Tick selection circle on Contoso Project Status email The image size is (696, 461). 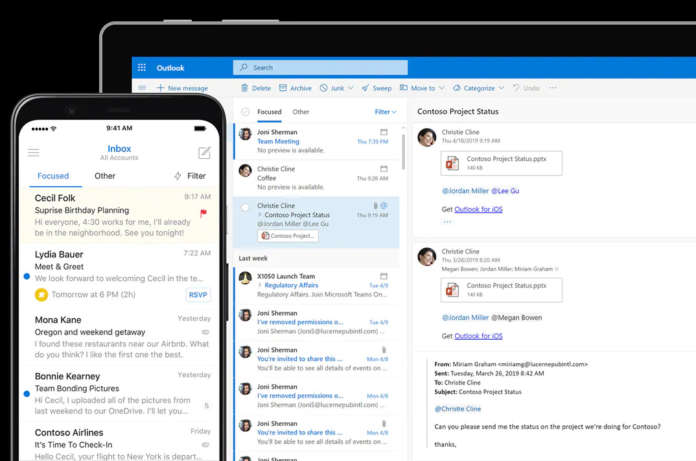click(x=245, y=207)
